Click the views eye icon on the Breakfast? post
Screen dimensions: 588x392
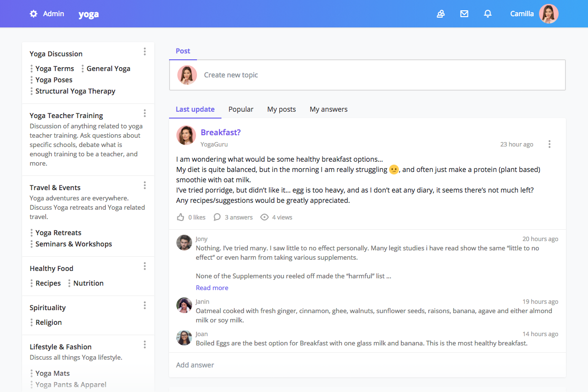point(264,217)
